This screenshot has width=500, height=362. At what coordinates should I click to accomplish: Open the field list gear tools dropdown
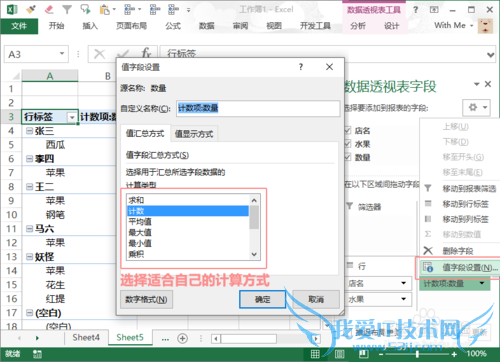(477, 108)
